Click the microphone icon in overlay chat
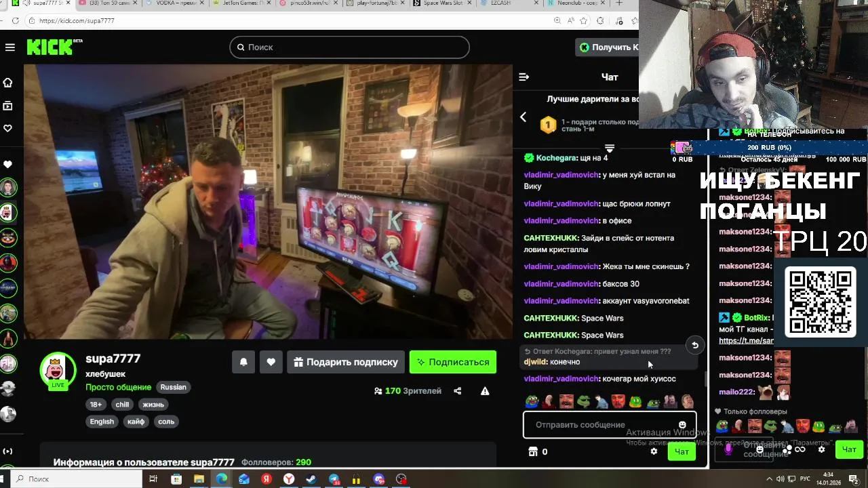868x488 pixels. click(728, 449)
